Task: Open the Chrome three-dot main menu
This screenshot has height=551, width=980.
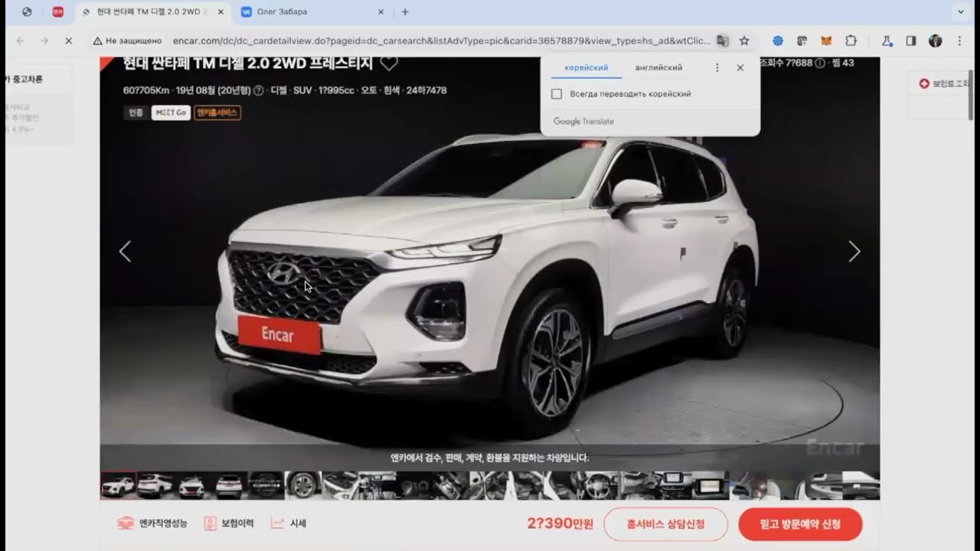Action: [x=959, y=41]
